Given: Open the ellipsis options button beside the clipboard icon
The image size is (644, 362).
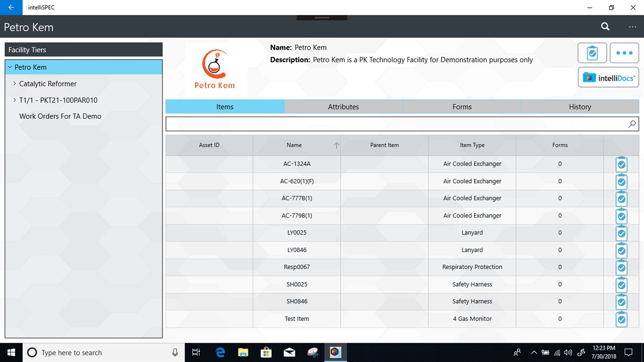Looking at the screenshot, I should click(624, 52).
